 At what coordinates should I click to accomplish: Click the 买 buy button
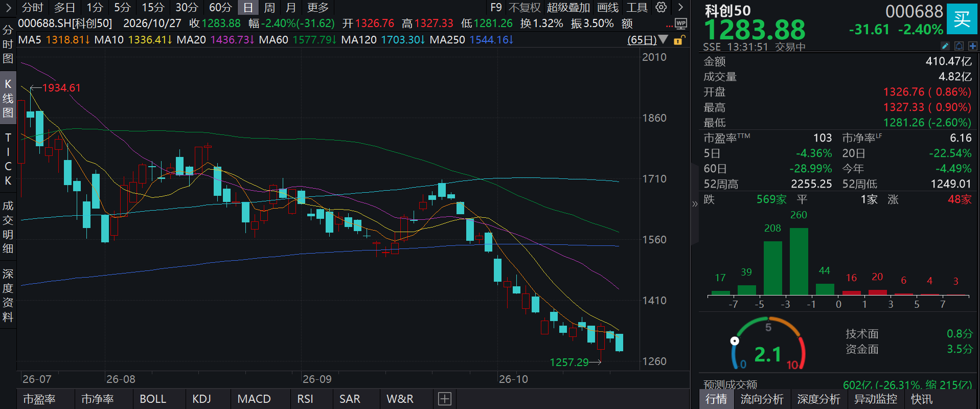click(962, 19)
